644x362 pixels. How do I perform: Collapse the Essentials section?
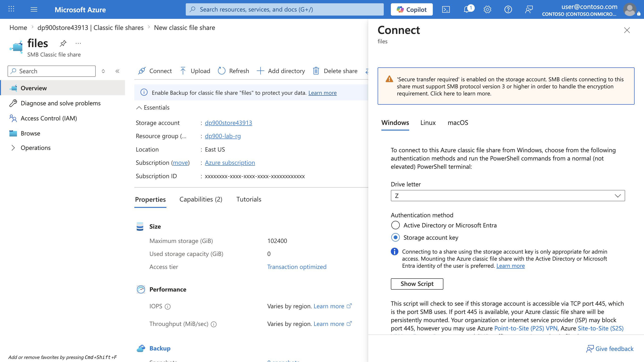153,107
